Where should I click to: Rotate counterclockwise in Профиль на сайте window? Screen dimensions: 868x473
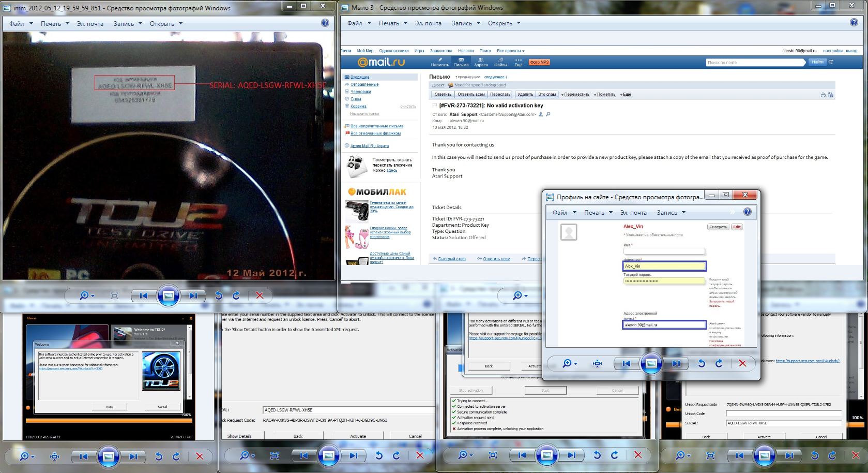[702, 364]
